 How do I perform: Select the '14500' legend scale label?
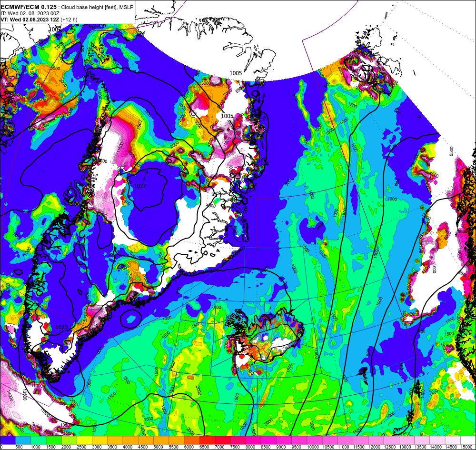(450, 447)
